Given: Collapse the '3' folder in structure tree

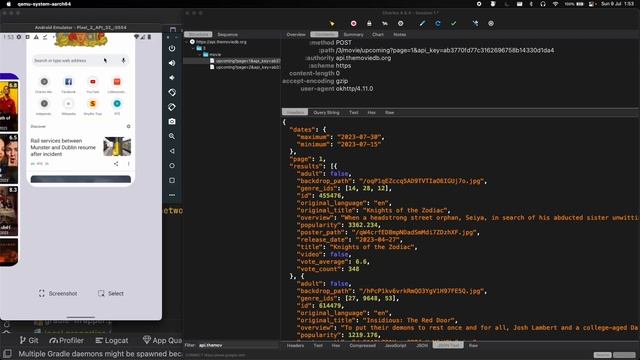Looking at the screenshot, I should click(x=193, y=48).
